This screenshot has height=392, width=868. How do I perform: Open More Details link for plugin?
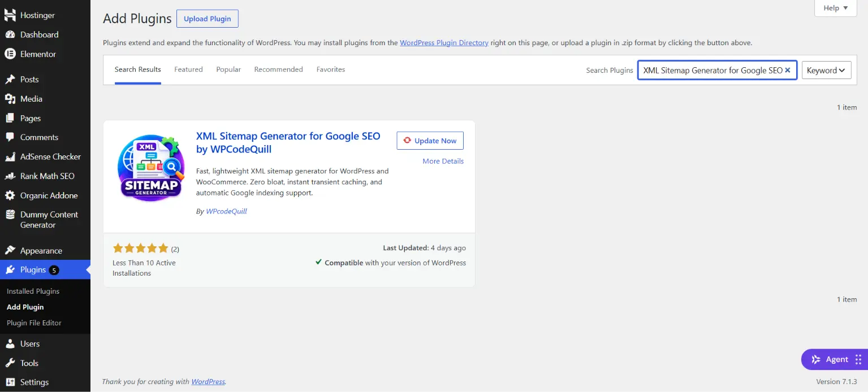click(443, 161)
